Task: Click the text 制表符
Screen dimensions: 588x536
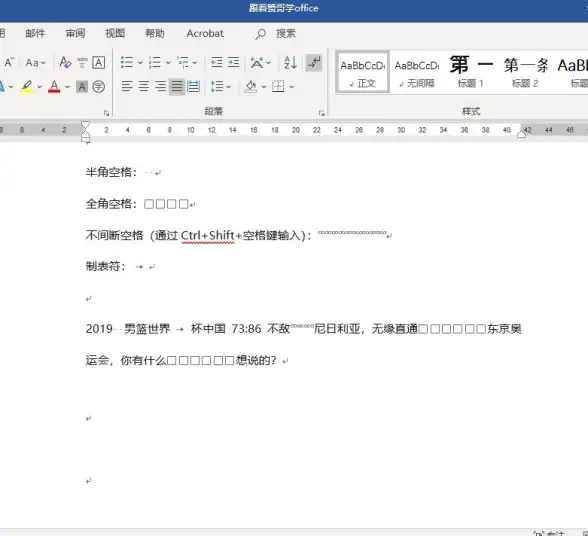Action: 103,266
